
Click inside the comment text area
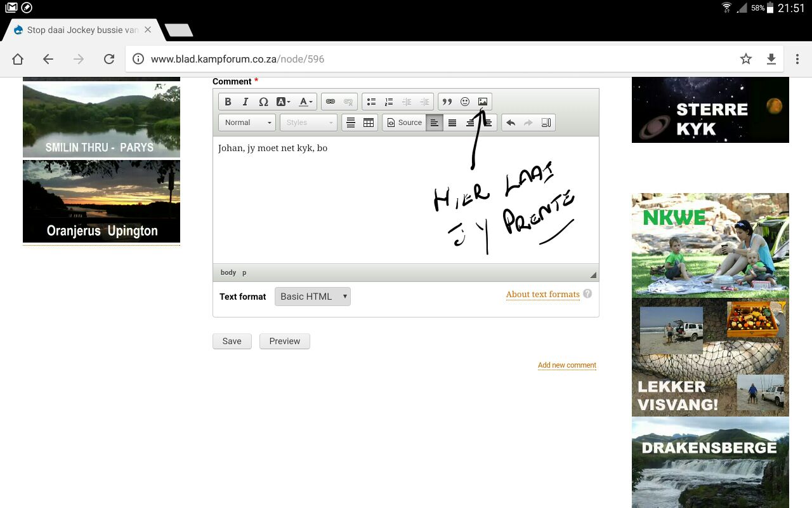tap(405, 200)
